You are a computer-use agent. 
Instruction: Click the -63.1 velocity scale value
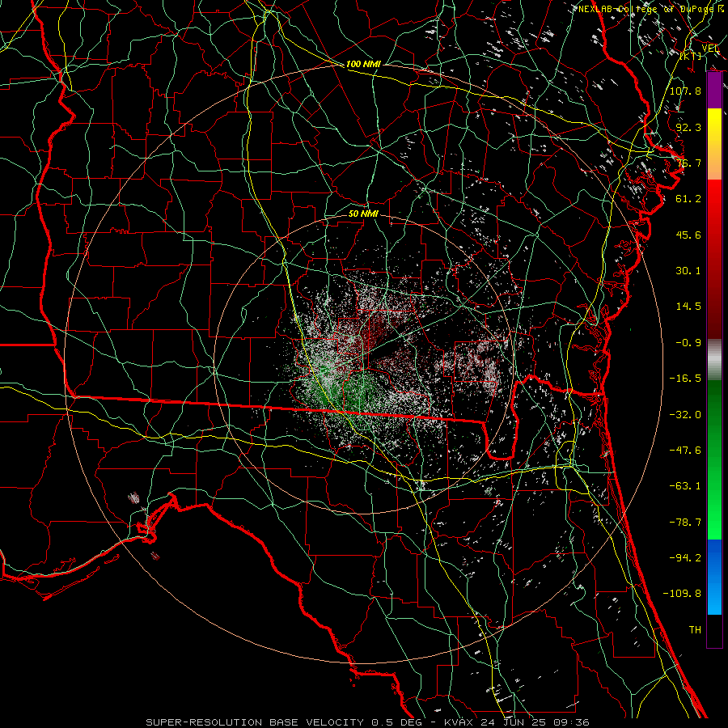pyautogui.click(x=685, y=486)
